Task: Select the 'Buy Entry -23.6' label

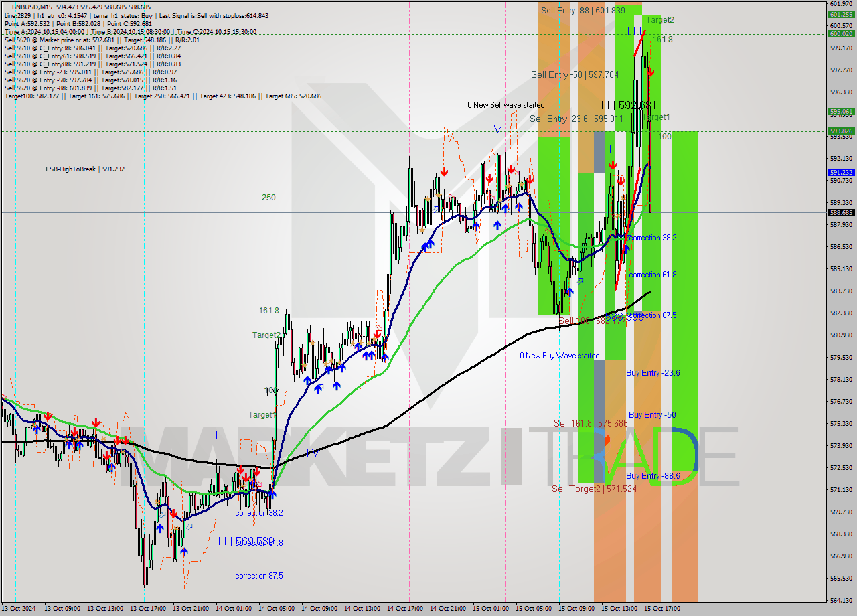Action: pyautogui.click(x=653, y=372)
